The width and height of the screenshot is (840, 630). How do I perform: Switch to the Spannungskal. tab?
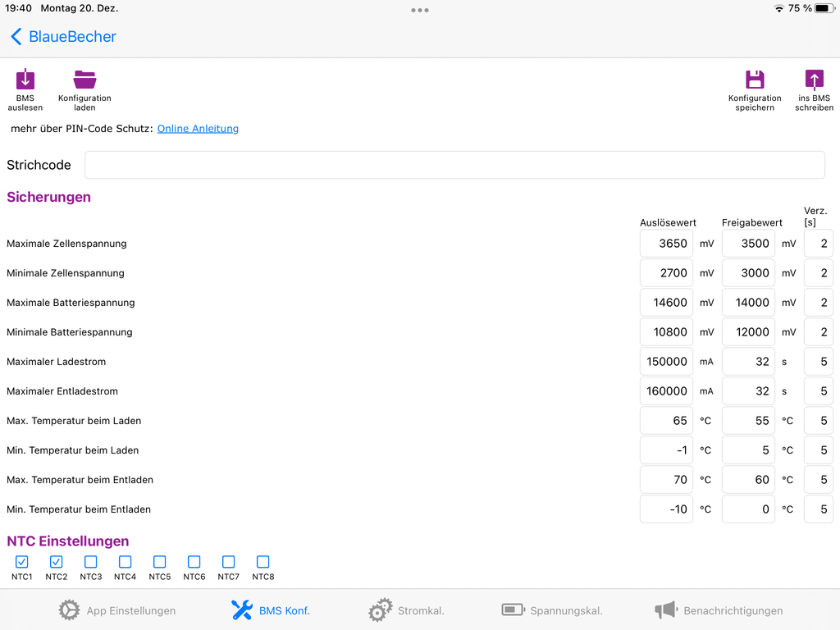tap(552, 610)
